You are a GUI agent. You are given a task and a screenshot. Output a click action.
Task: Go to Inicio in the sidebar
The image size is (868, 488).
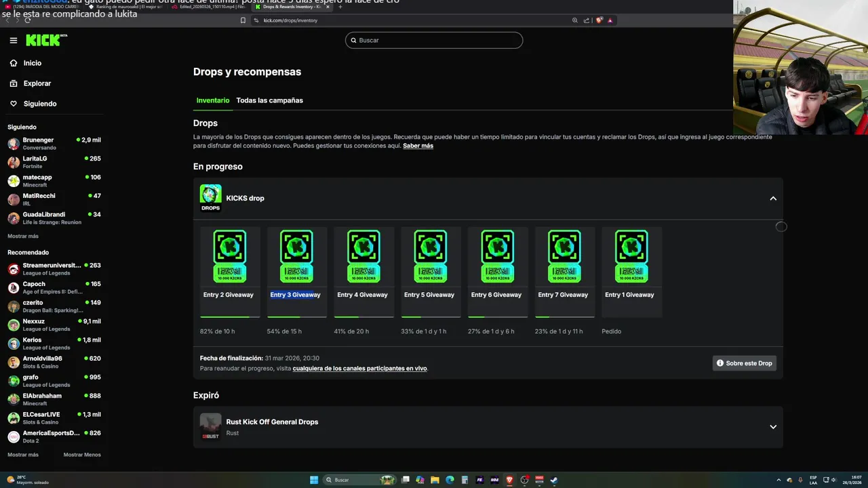pos(32,63)
